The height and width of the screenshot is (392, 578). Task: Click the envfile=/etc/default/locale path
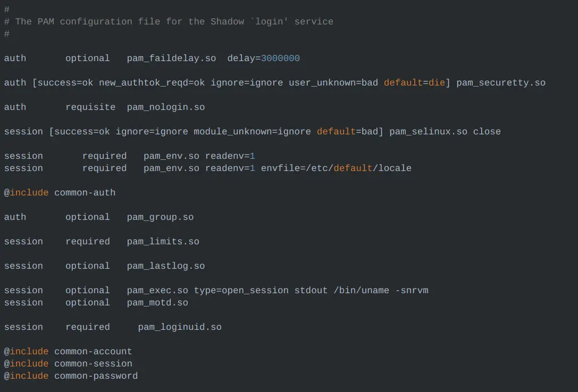[x=336, y=168]
